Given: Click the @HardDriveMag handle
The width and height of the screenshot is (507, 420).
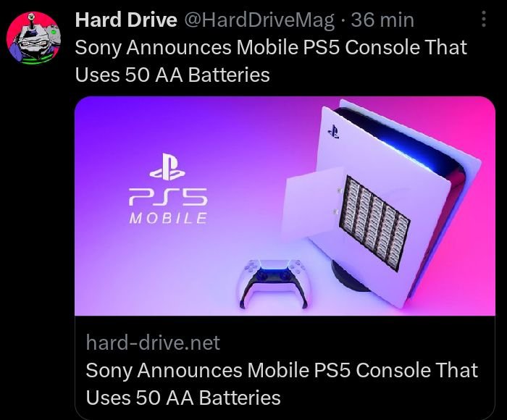Looking at the screenshot, I should coord(259,20).
